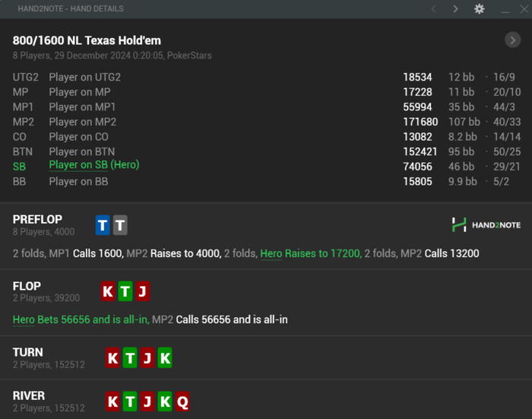532x419 pixels.
Task: Click the Hero link in the preflop action
Action: pos(272,253)
